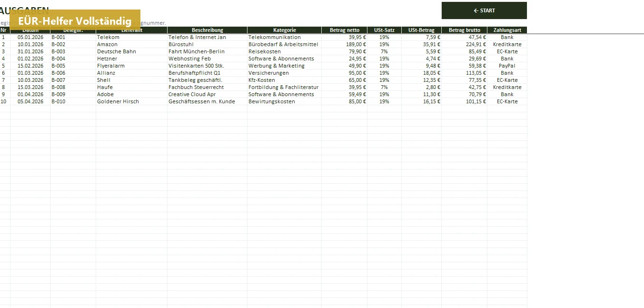Click the Amazon supplier cell
This screenshot has height=308, width=644.
pos(131,44)
